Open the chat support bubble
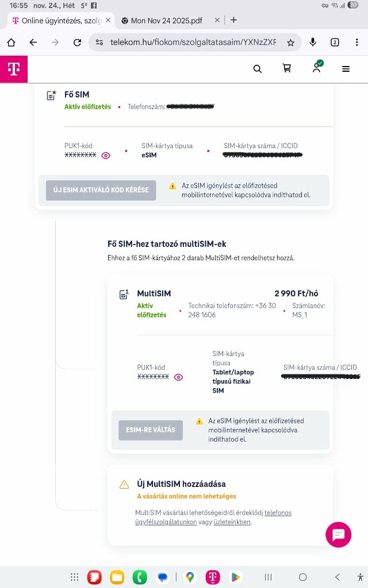368x588 pixels. (338, 535)
